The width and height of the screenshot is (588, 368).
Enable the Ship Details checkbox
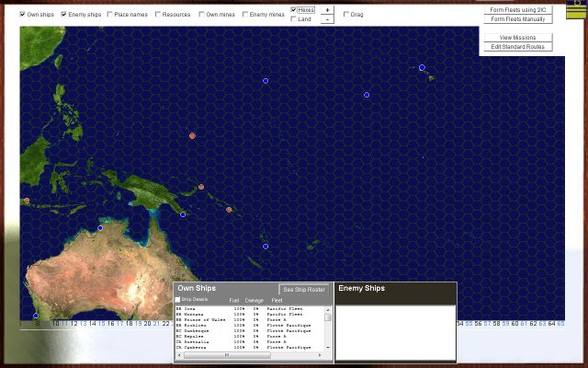tap(178, 299)
